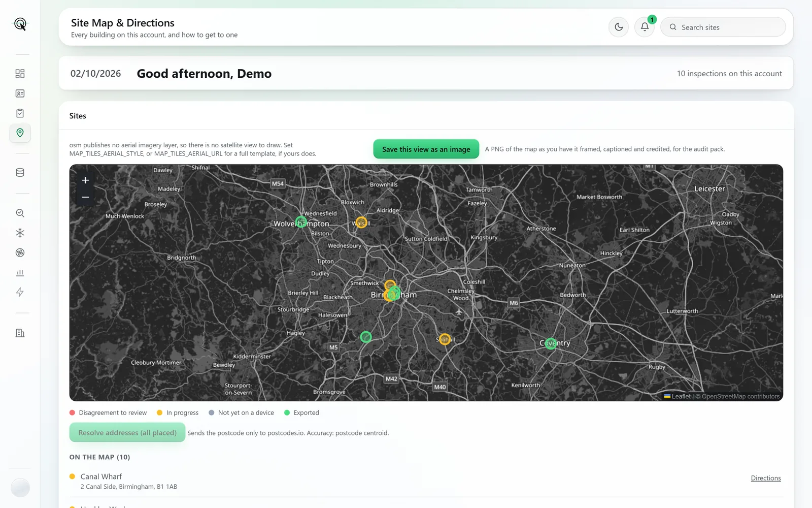Image resolution: width=812 pixels, height=508 pixels.
Task: Click the green marker at Coventry
Action: (551, 344)
